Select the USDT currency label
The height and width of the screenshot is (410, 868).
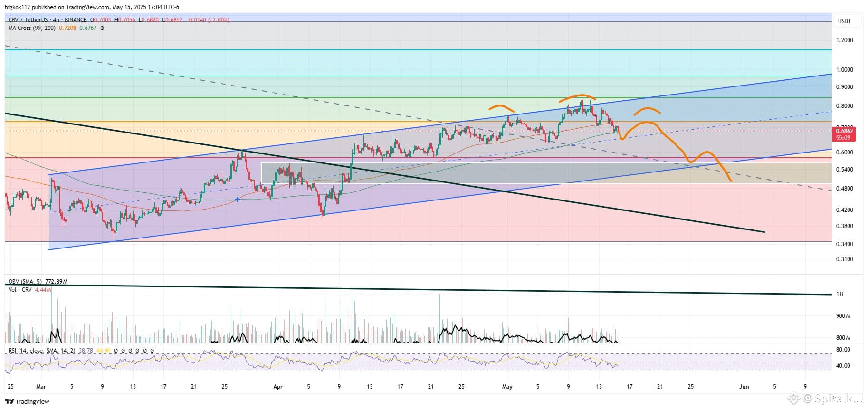click(844, 21)
